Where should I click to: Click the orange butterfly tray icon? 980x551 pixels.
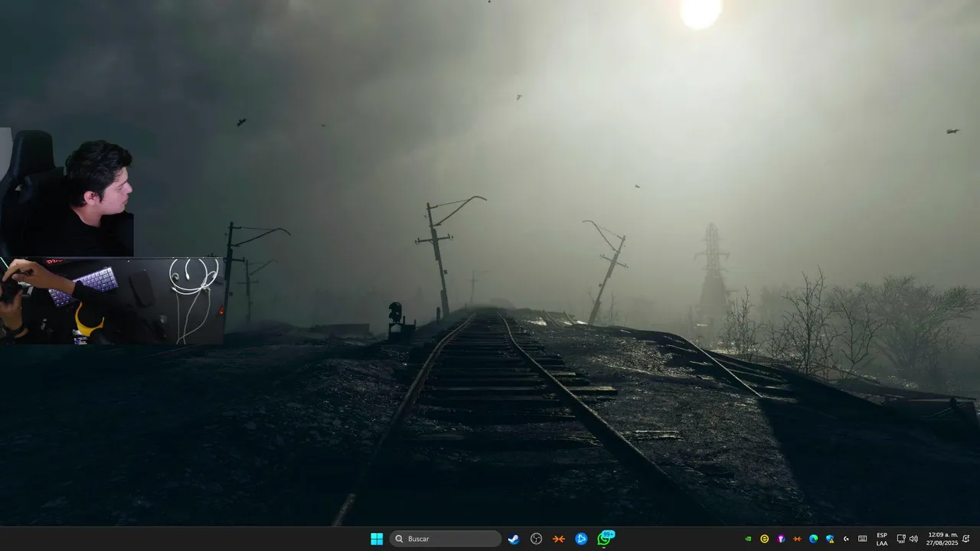coord(797,539)
